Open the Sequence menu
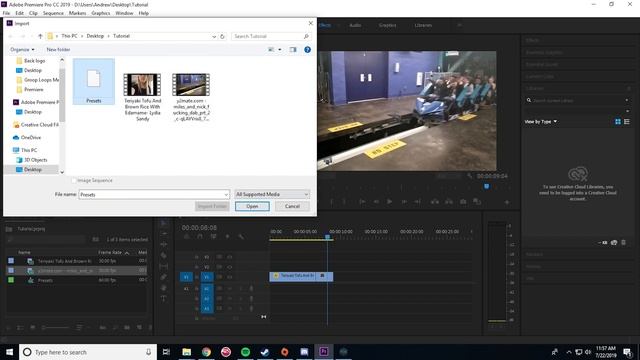 click(53, 13)
